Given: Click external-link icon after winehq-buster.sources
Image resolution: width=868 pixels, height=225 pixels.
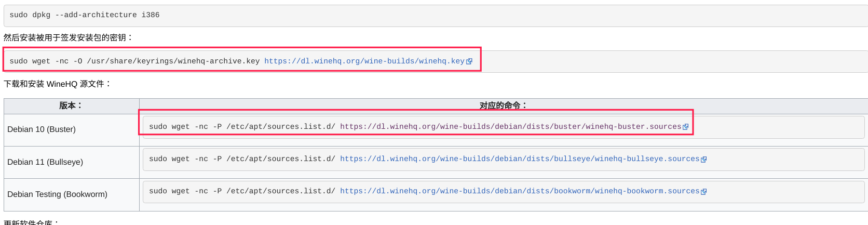Looking at the screenshot, I should click(686, 127).
